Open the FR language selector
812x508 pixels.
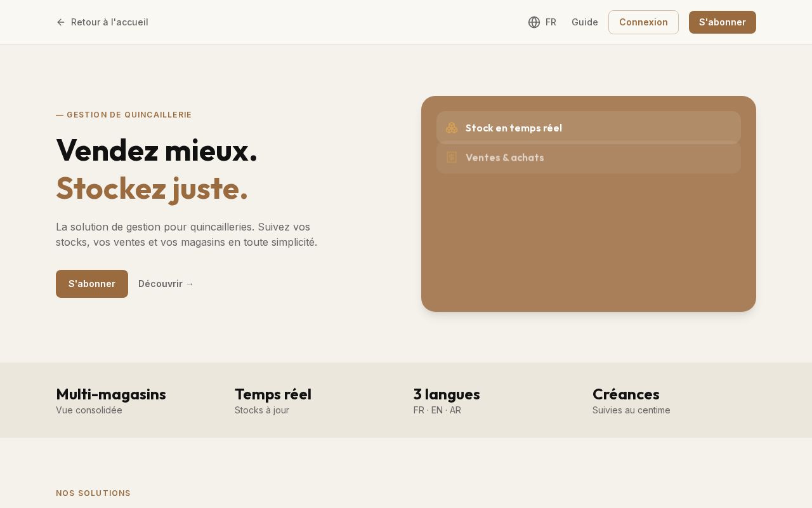[542, 22]
